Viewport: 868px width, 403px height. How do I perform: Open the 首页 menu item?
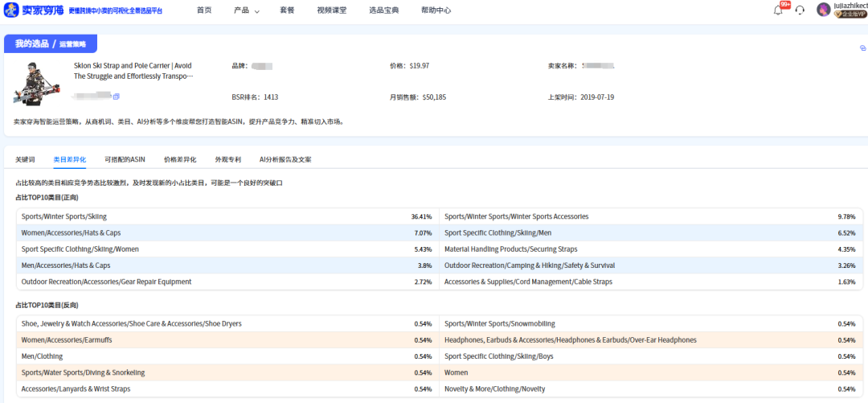tap(204, 10)
